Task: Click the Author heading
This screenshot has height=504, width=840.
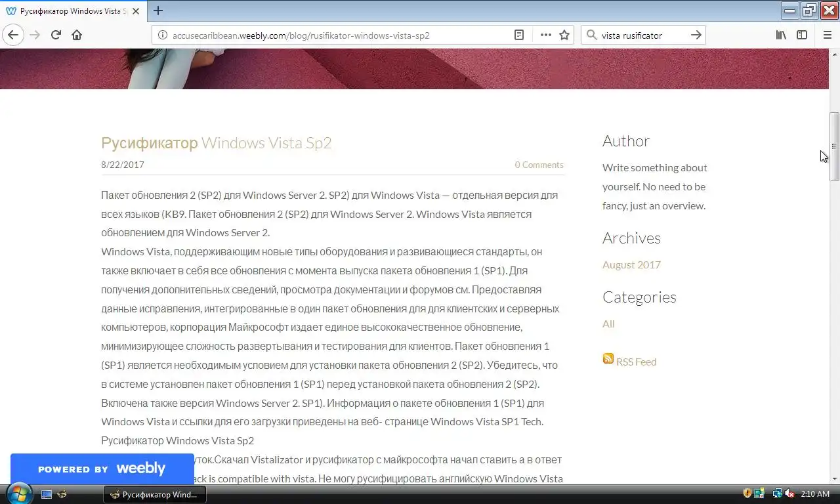Action: (x=626, y=141)
